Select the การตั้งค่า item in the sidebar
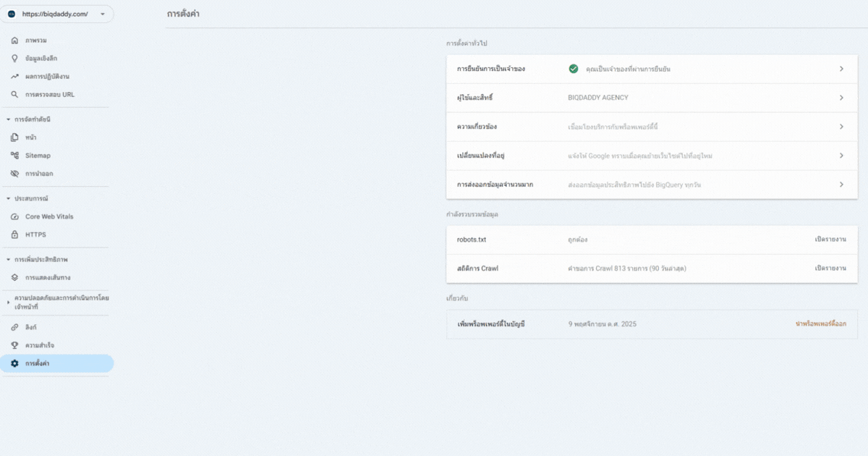This screenshot has height=456, width=868. click(x=56, y=363)
